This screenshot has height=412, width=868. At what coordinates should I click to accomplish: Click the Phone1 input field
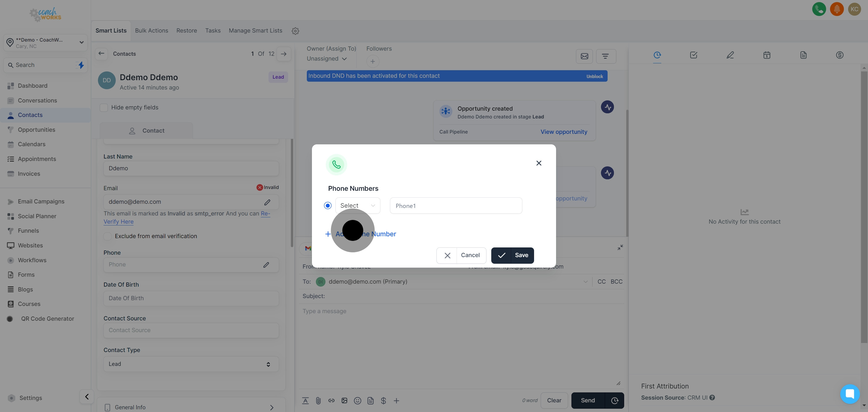(x=456, y=206)
